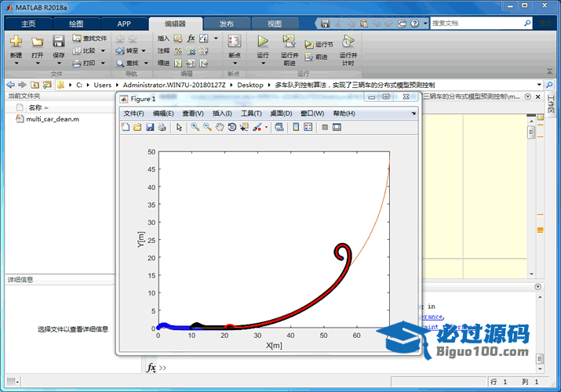Open Figure 1 Tools (工具) menu
Image resolution: width=561 pixels, height=392 pixels.
[x=251, y=113]
